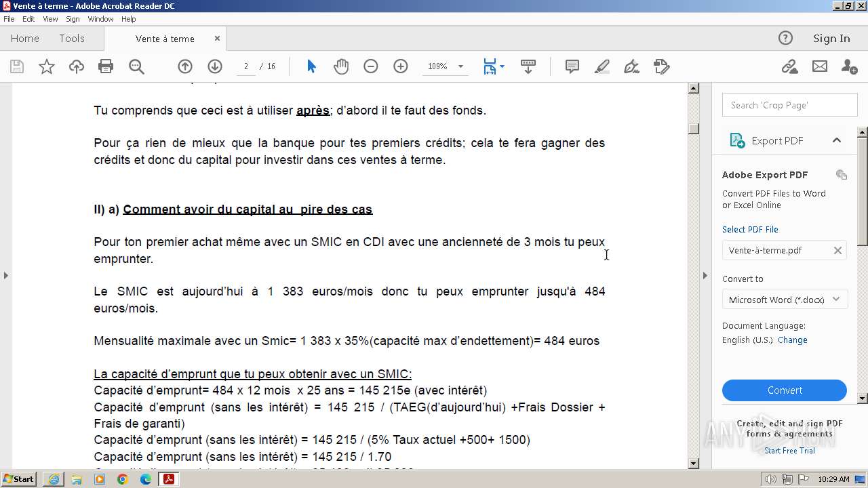Click right pane scrollbar down arrow
Screen dimensions: 868x488
[x=863, y=399]
